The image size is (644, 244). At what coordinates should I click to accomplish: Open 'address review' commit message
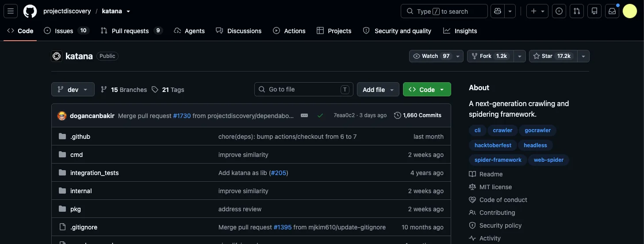240,209
